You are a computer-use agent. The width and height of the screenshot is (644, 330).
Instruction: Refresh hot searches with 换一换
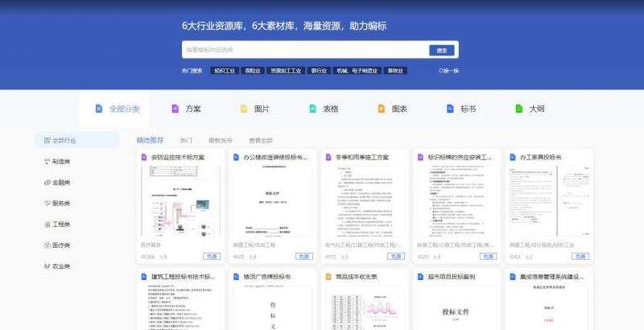pyautogui.click(x=449, y=71)
